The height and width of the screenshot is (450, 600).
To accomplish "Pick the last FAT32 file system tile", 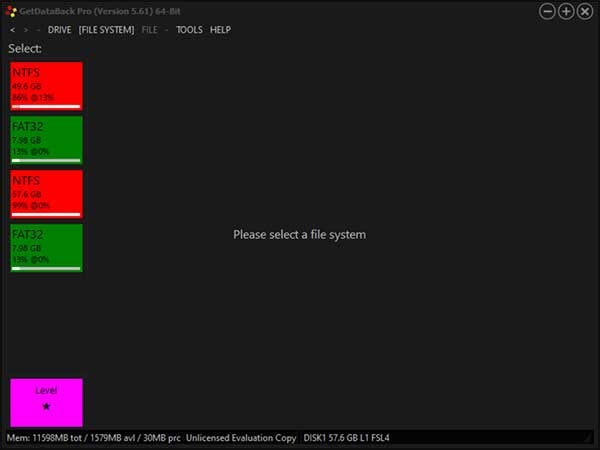I will [46, 247].
